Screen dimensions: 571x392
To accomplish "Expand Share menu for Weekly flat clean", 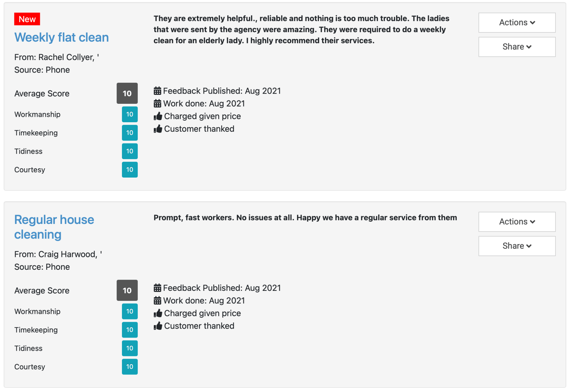I will [517, 47].
